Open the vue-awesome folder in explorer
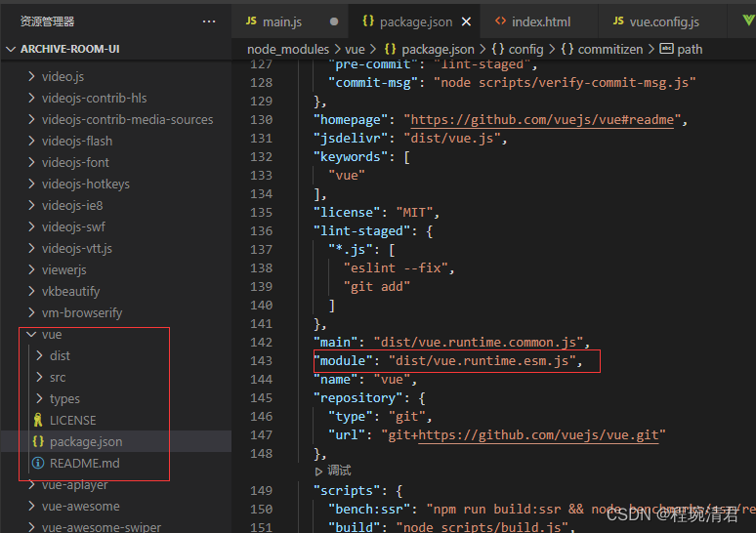Screen dimensions: 756x533 pos(80,506)
